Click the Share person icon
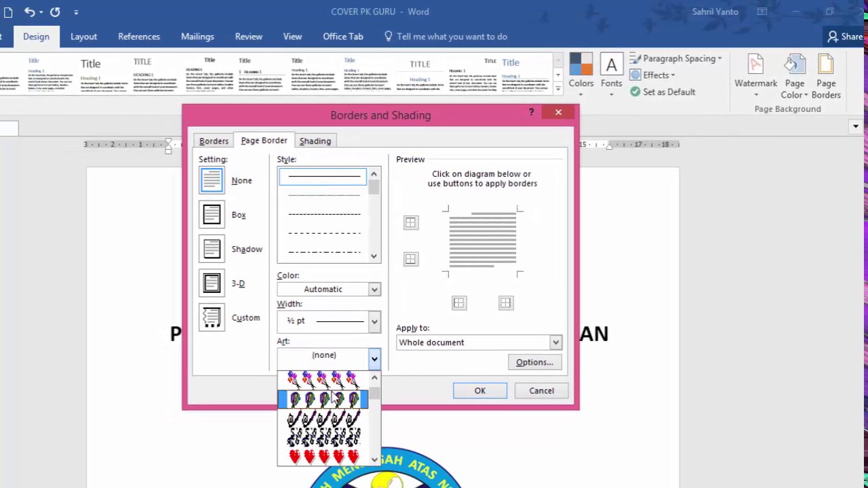868x488 pixels. pos(832,37)
